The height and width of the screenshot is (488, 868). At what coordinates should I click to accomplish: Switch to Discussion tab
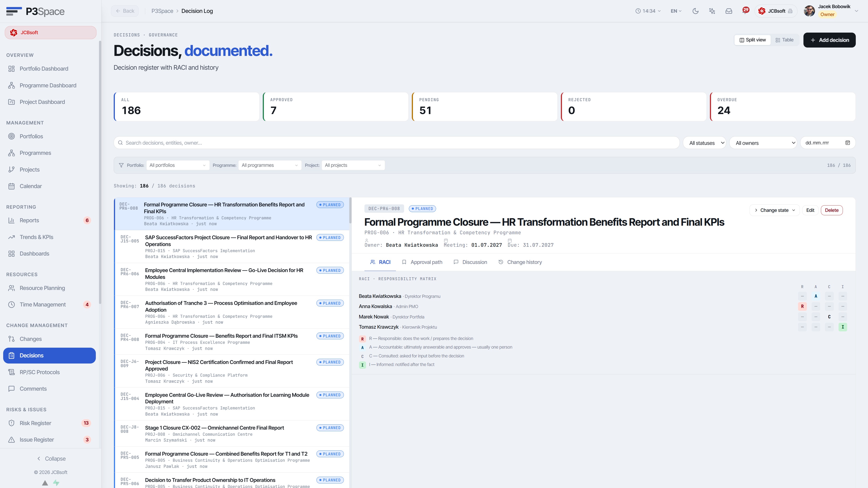pyautogui.click(x=470, y=262)
